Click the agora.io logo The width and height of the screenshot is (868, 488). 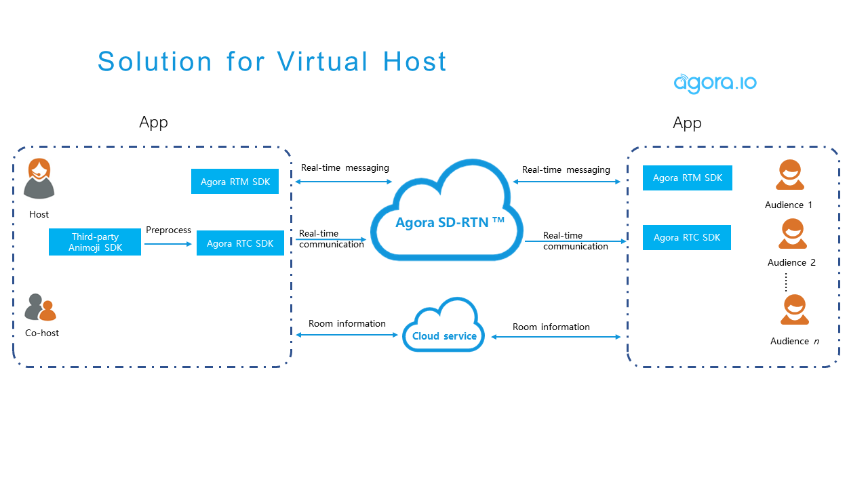click(715, 83)
